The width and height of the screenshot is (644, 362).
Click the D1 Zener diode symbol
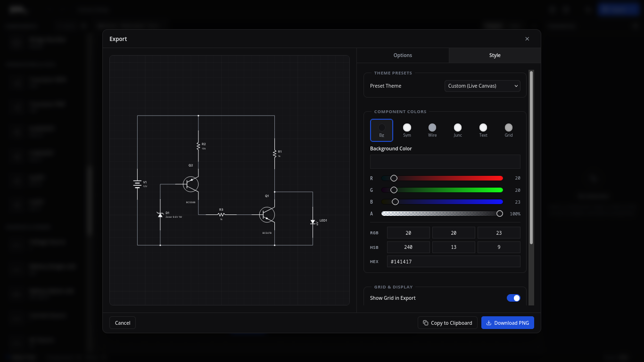[x=160, y=214]
